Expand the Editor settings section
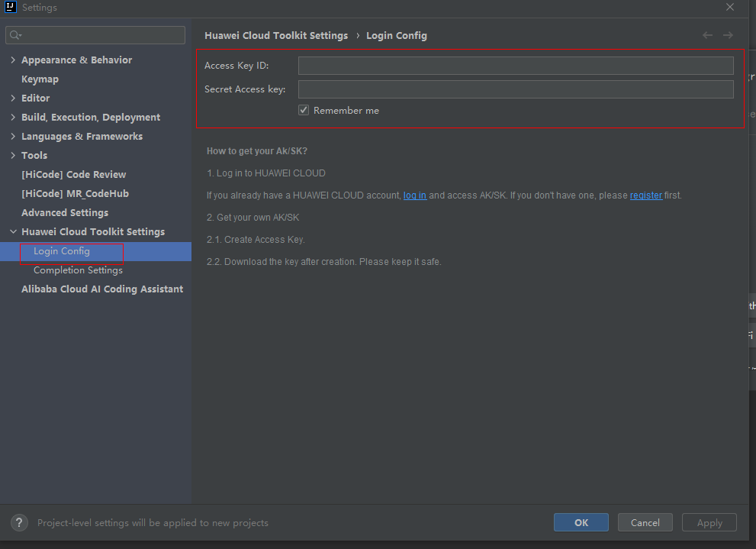Viewport: 756px width, 549px height. point(13,98)
